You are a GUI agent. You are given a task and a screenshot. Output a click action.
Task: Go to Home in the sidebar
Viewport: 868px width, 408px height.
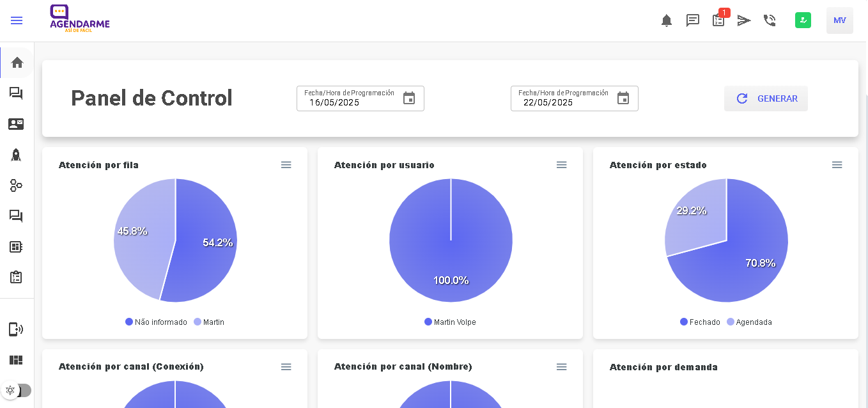click(x=17, y=63)
